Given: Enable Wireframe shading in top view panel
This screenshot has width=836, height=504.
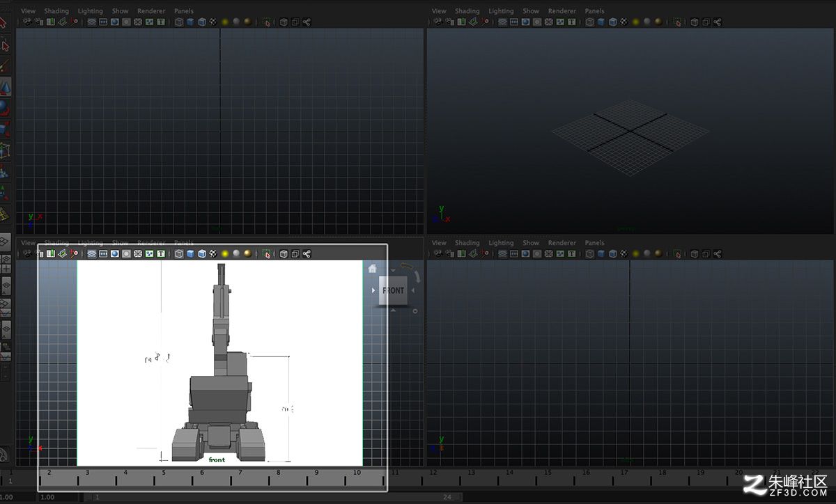Looking at the screenshot, I should click(x=178, y=22).
